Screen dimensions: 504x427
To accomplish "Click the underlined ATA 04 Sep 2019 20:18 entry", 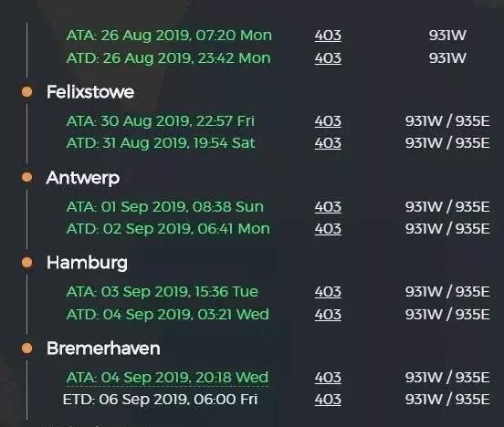I will (167, 378).
